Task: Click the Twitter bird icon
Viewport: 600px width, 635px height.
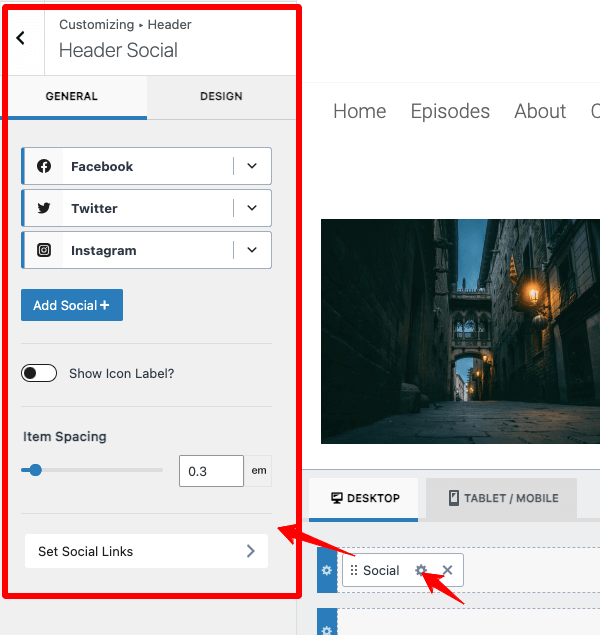Action: 44,208
